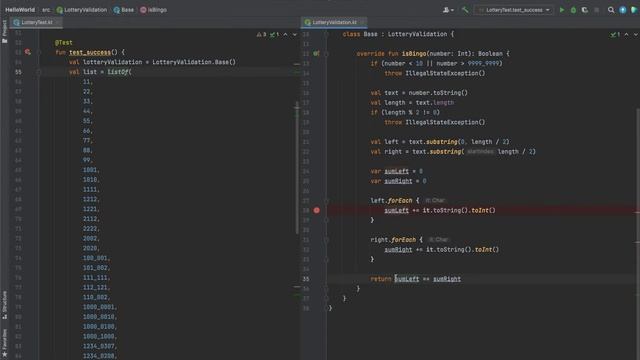Close the LotteryValidation.kt tab
The height and width of the screenshot is (360, 640).
point(362,22)
